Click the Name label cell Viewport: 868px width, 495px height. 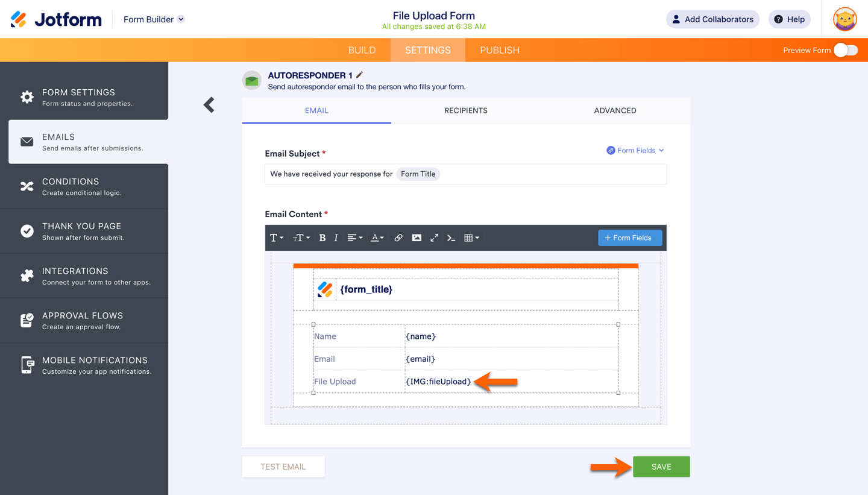[359, 336]
